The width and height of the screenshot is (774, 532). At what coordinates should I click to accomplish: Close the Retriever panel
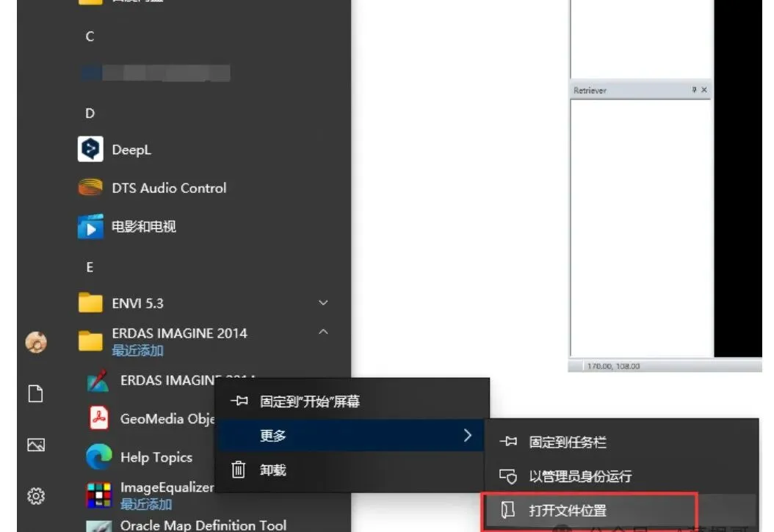click(704, 90)
